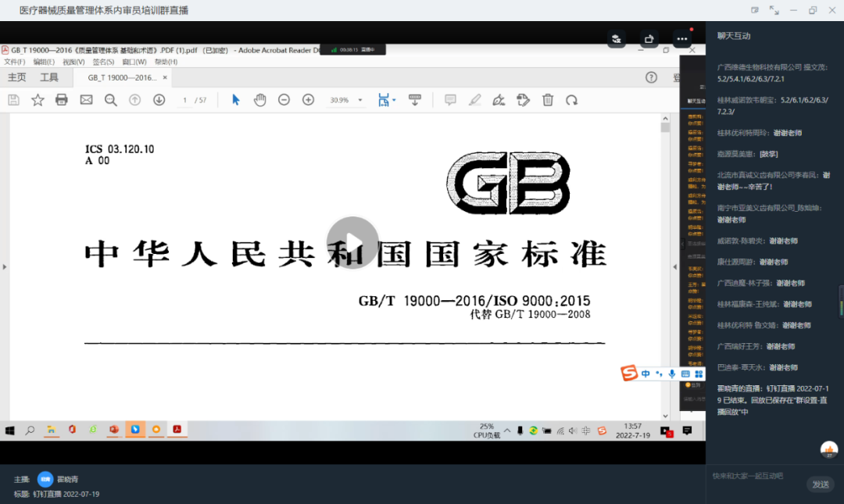Click the page number field showing 1
The width and height of the screenshot is (844, 504).
[x=184, y=100]
